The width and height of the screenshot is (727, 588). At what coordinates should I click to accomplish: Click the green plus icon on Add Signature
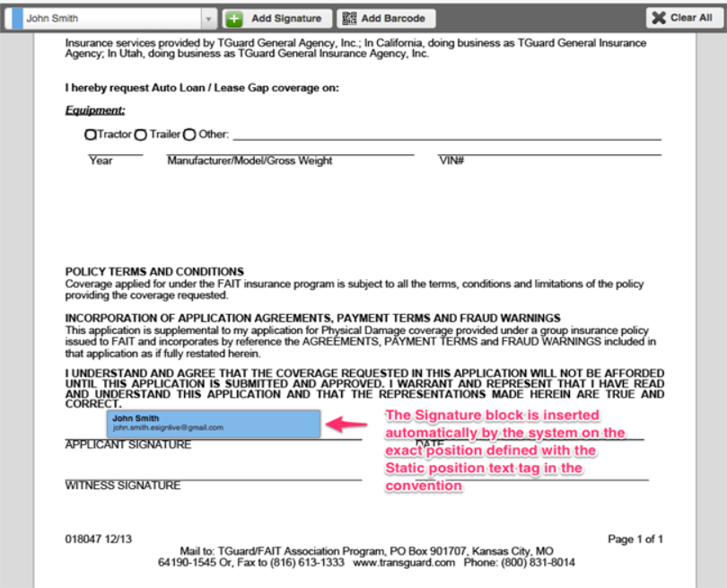click(234, 18)
